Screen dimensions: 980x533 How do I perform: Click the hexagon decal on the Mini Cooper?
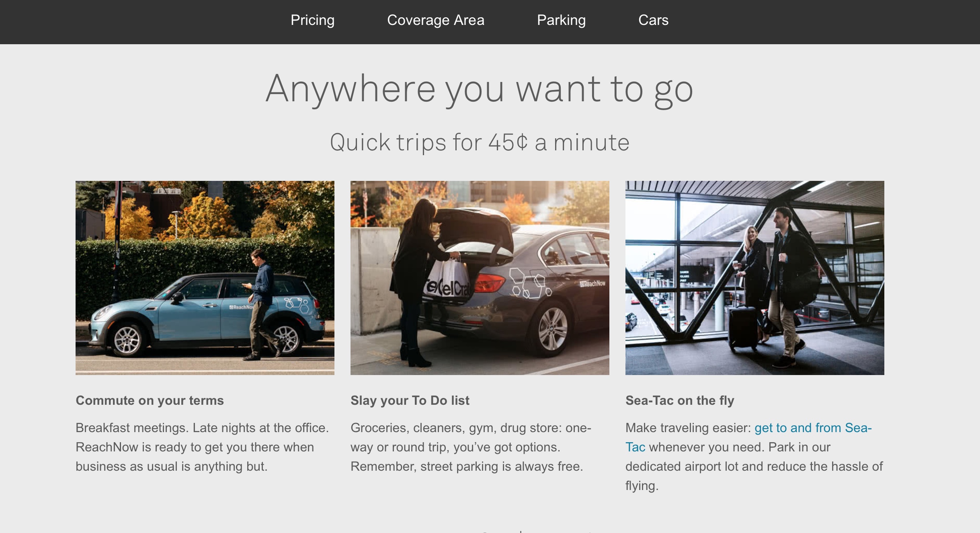coord(297,305)
